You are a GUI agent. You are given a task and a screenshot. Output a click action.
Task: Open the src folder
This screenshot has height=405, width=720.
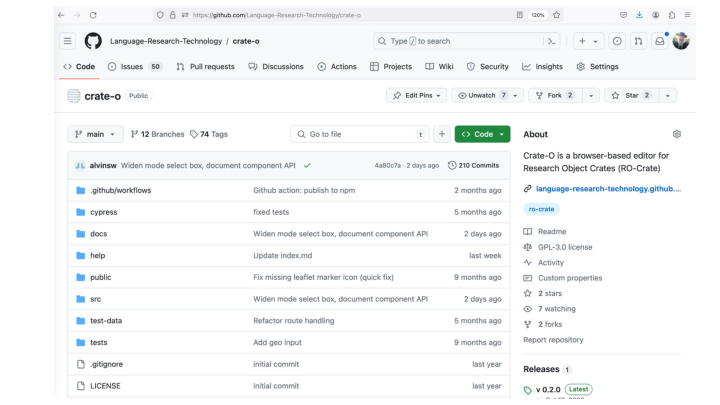pyautogui.click(x=96, y=299)
